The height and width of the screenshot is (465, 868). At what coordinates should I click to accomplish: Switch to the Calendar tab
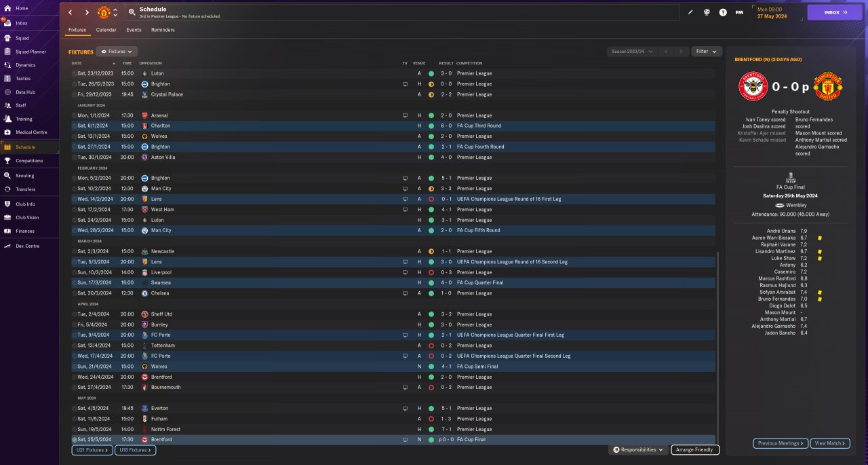click(106, 30)
